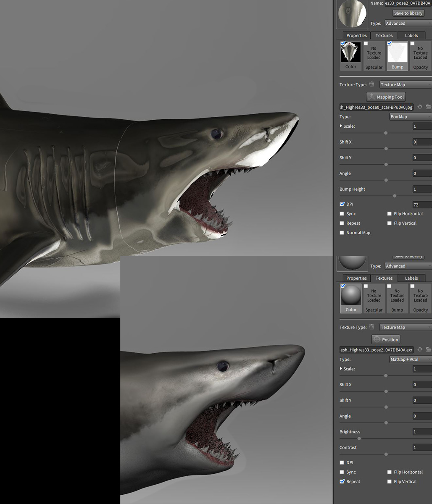Switch to upper Properties tab
432x504 pixels.
click(356, 36)
